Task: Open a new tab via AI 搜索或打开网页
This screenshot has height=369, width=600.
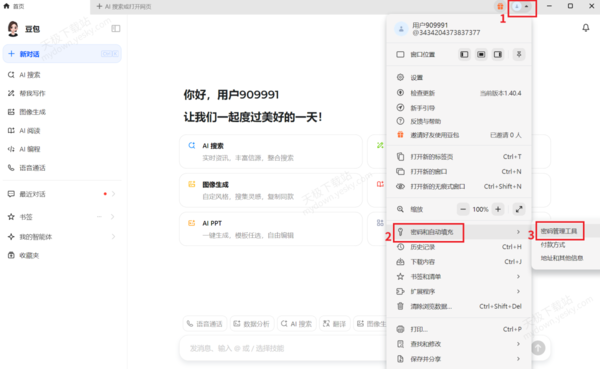Action: pos(124,7)
